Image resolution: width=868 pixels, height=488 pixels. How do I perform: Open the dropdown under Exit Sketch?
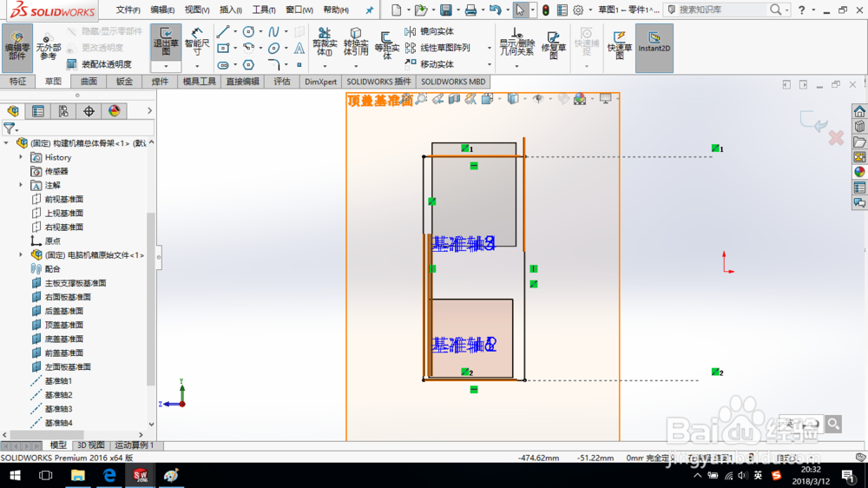166,67
